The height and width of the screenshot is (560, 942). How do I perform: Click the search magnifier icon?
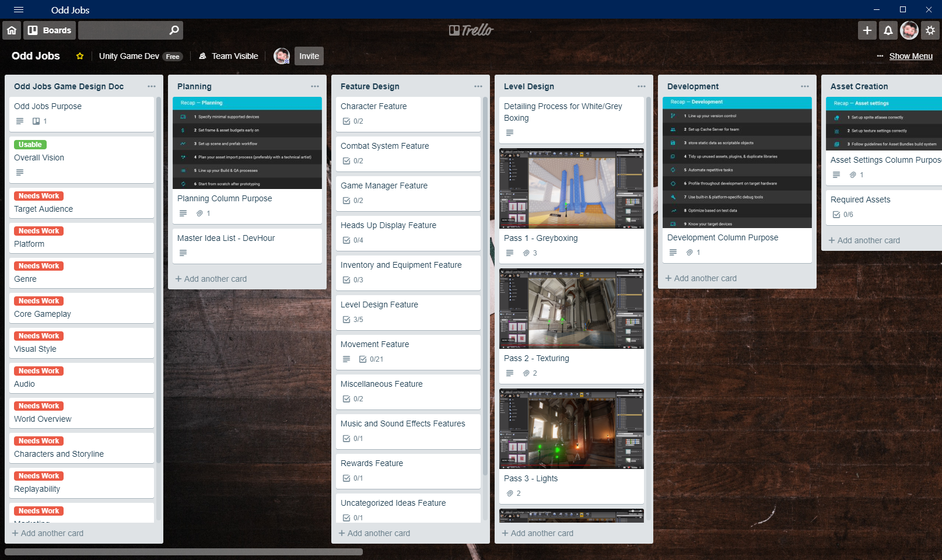pos(174,30)
